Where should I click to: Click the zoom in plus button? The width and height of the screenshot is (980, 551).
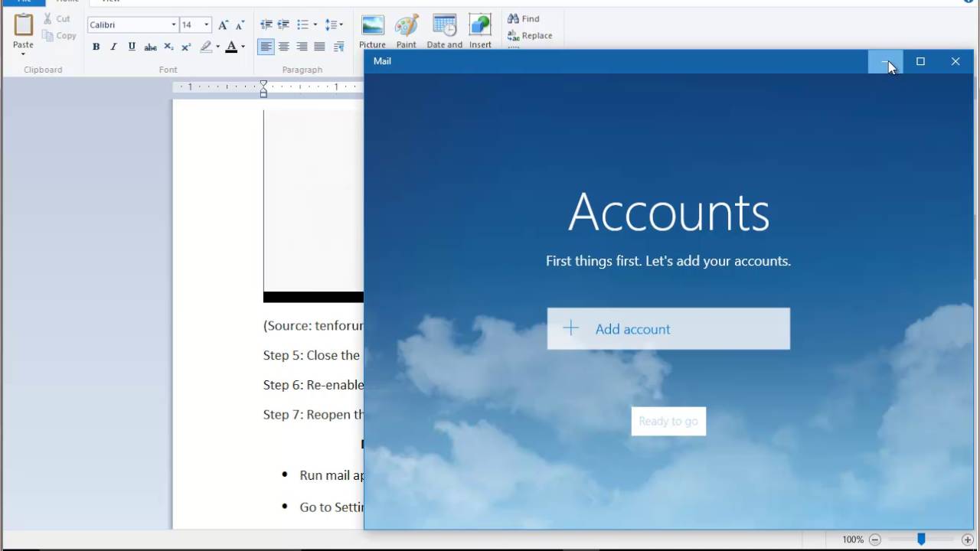tap(967, 540)
